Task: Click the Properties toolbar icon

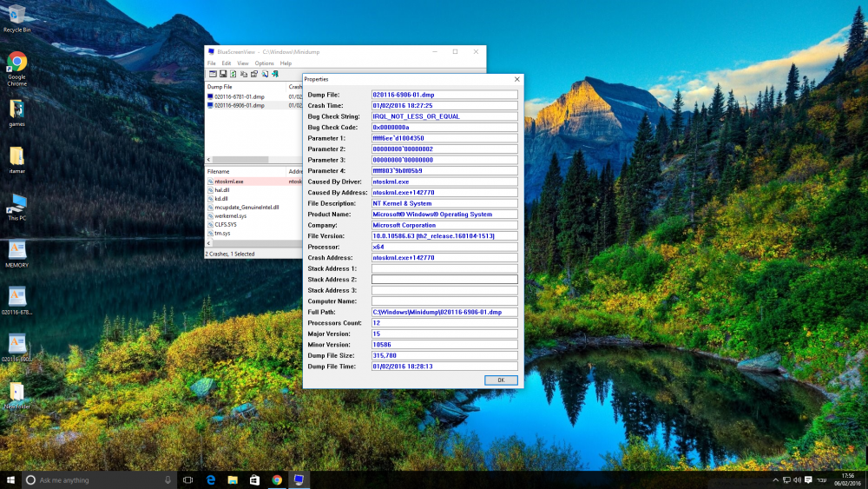Action: (x=254, y=74)
